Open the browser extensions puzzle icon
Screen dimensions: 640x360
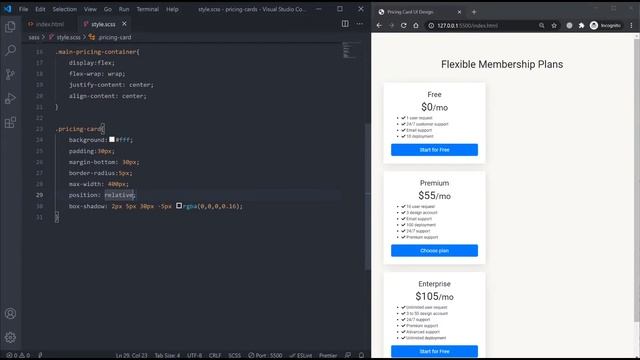tap(581, 25)
